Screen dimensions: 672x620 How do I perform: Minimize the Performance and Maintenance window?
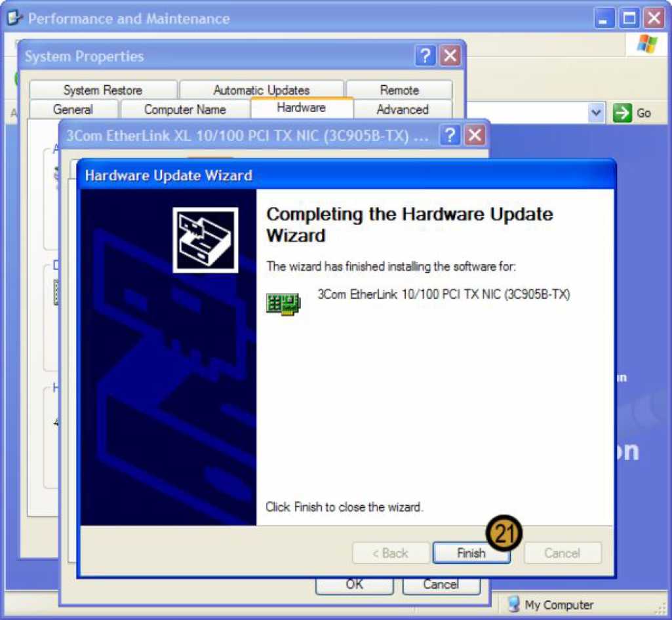click(x=604, y=18)
